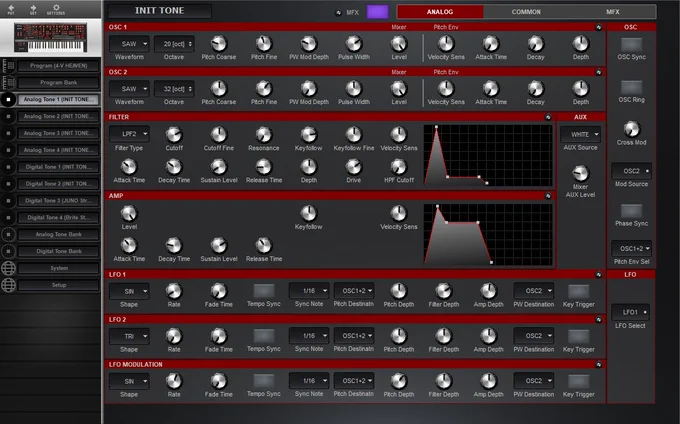Open LFO 2 Shape TRI dropdown
The image size is (680, 424).
(x=129, y=336)
